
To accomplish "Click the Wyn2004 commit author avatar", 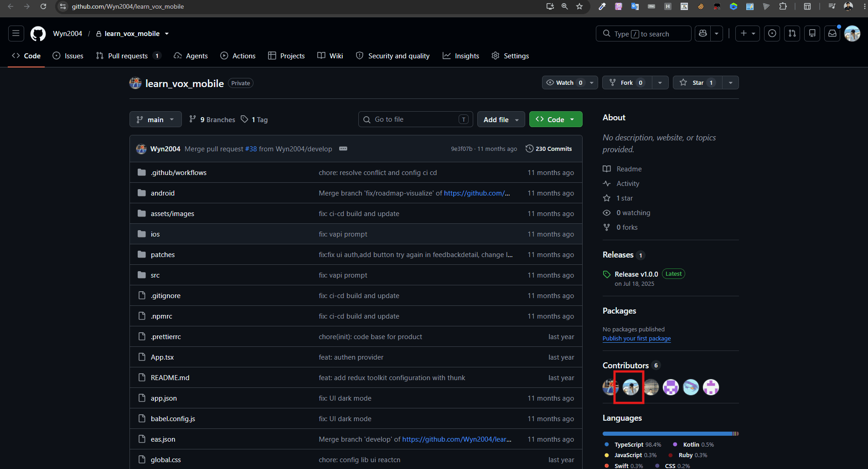I will pyautogui.click(x=141, y=149).
